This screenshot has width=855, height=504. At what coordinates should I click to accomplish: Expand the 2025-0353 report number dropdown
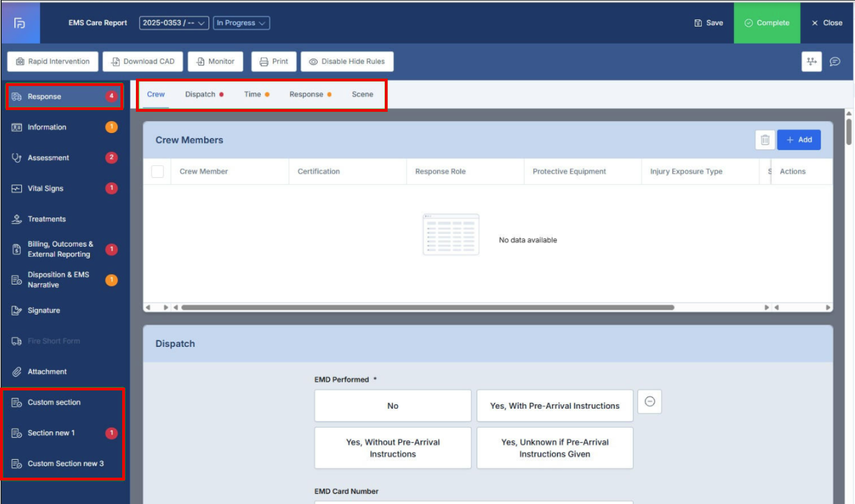(x=174, y=23)
